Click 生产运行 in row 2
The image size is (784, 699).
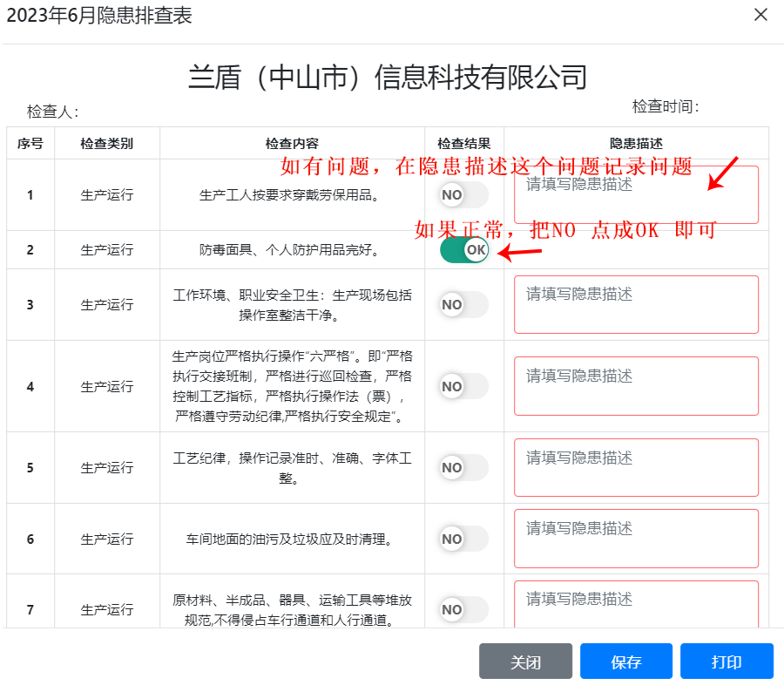click(x=107, y=249)
